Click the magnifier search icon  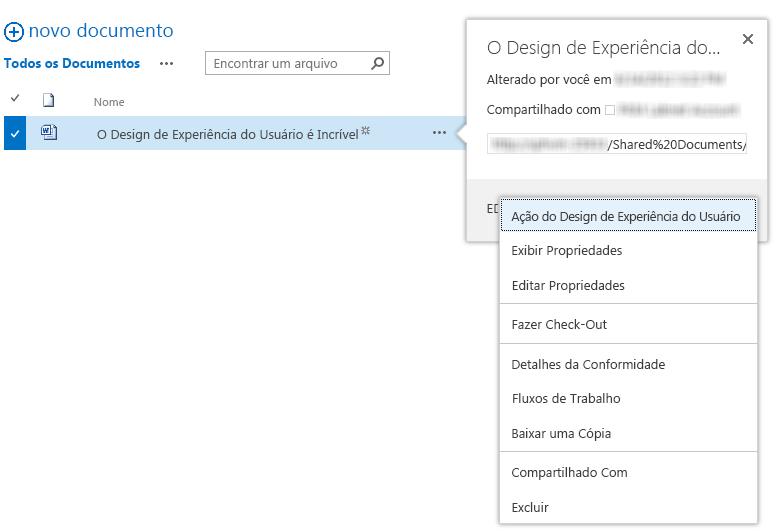[378, 63]
